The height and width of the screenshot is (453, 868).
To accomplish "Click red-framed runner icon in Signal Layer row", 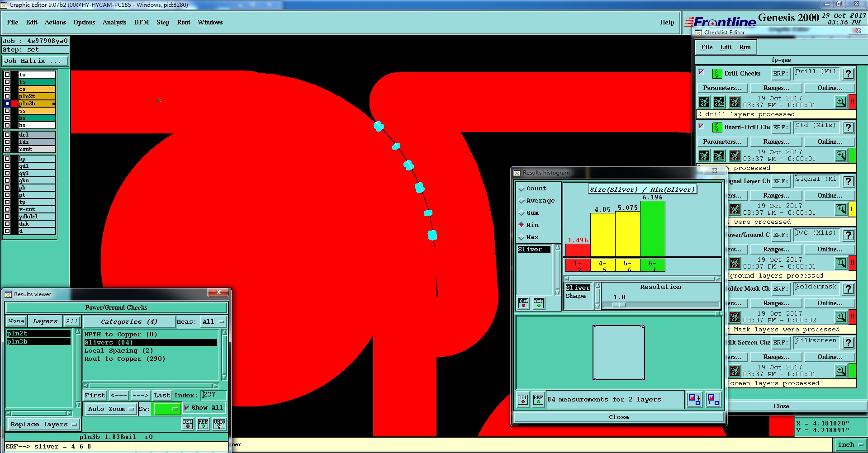I will tap(735, 209).
